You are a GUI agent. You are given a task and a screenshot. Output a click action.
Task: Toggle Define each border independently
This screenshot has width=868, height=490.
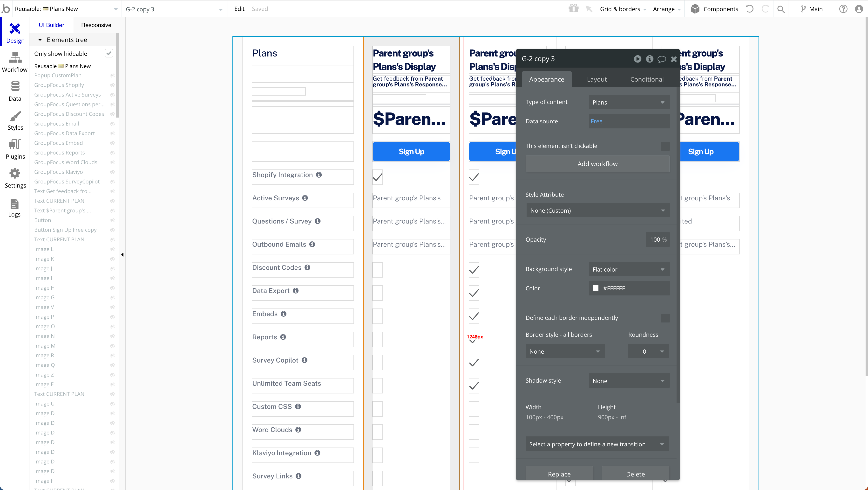click(x=665, y=318)
